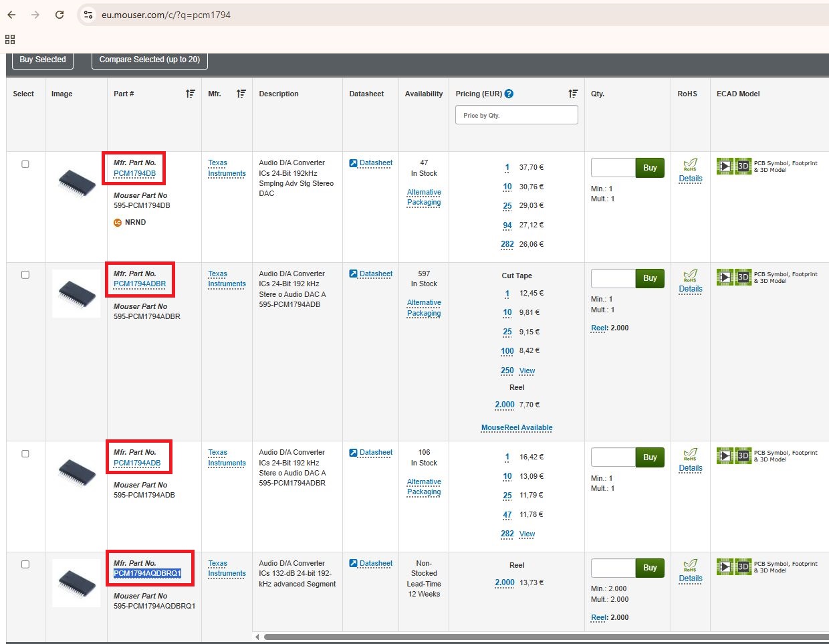Sort results by Mfr. column
This screenshot has width=829, height=644.
coord(241,94)
